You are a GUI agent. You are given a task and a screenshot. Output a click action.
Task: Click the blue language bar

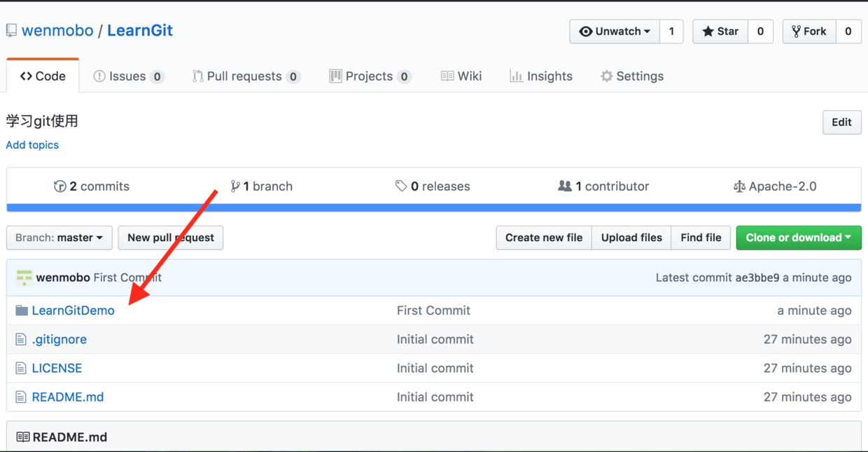(433, 207)
